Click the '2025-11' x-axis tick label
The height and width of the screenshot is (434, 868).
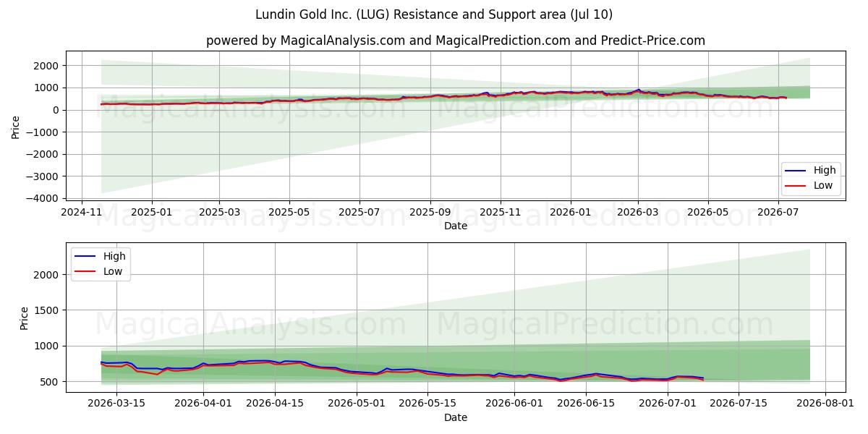(501, 212)
